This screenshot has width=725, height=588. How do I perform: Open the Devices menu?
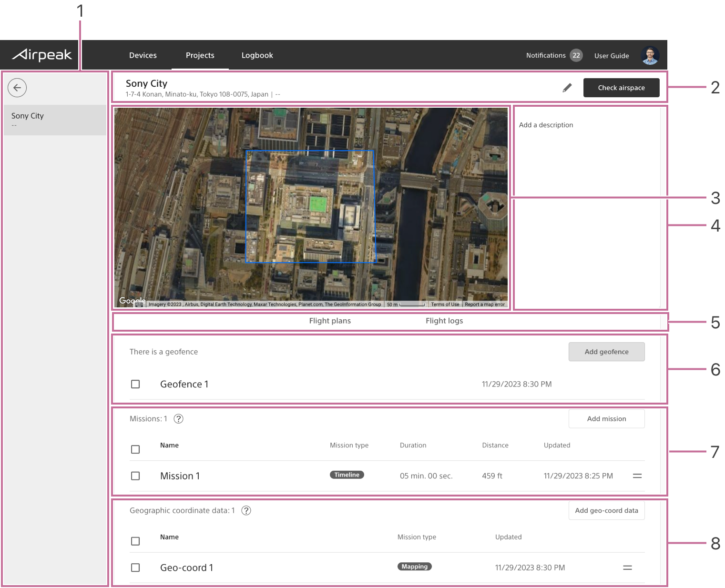[x=143, y=55]
